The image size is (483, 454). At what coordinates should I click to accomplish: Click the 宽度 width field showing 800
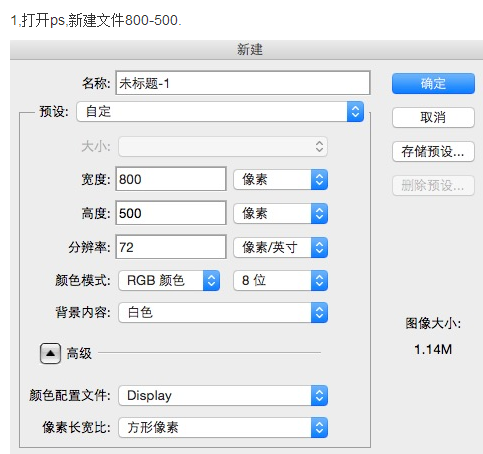pyautogui.click(x=171, y=179)
